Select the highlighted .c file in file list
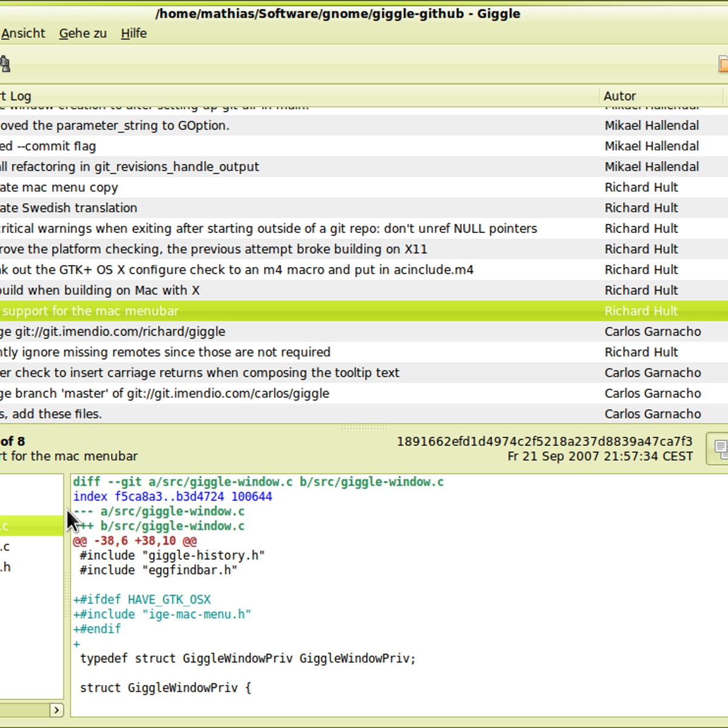Viewport: 728px width, 728px height. [24, 526]
